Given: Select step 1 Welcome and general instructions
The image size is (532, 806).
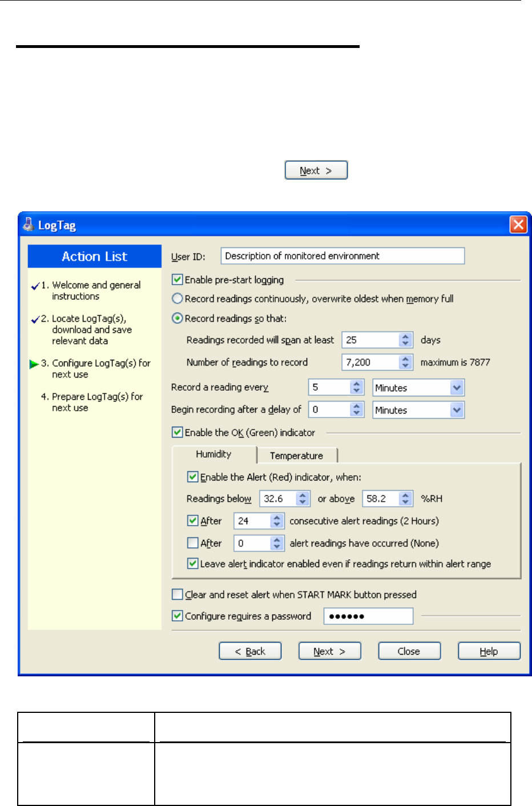Looking at the screenshot, I should tap(91, 290).
